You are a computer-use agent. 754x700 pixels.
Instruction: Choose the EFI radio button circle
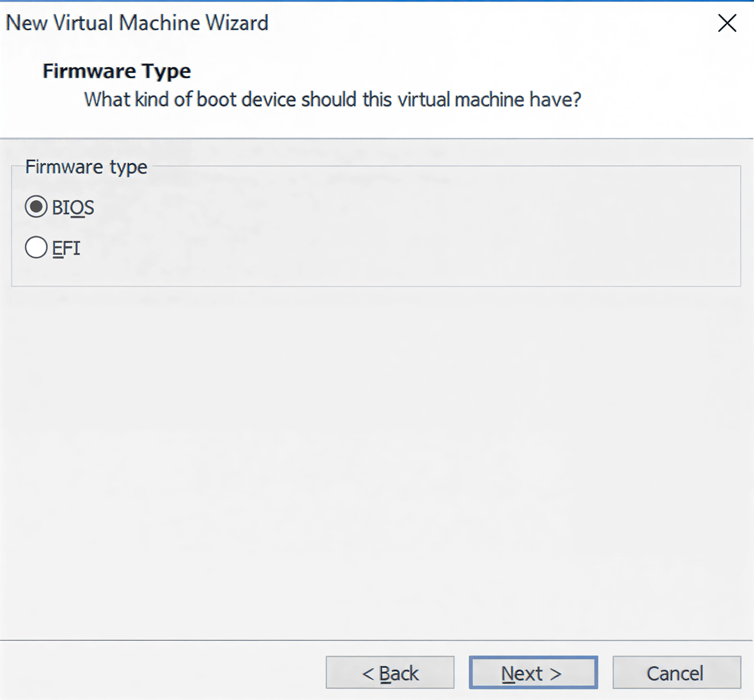pyautogui.click(x=36, y=247)
